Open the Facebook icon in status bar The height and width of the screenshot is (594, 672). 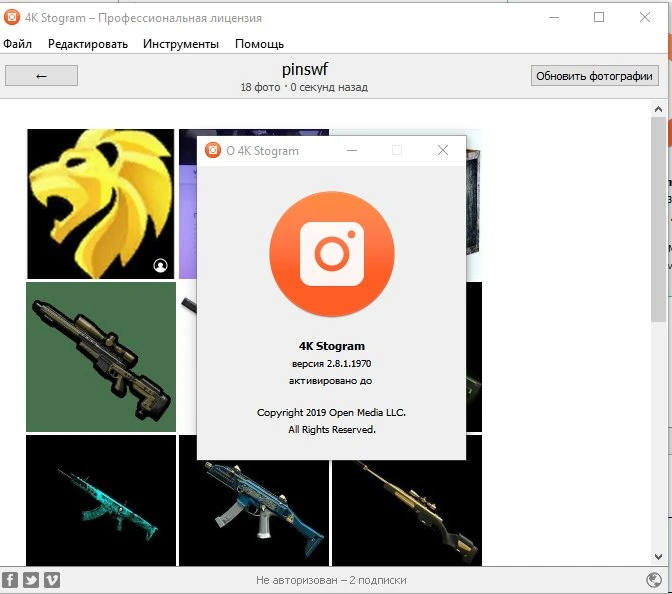(x=10, y=580)
